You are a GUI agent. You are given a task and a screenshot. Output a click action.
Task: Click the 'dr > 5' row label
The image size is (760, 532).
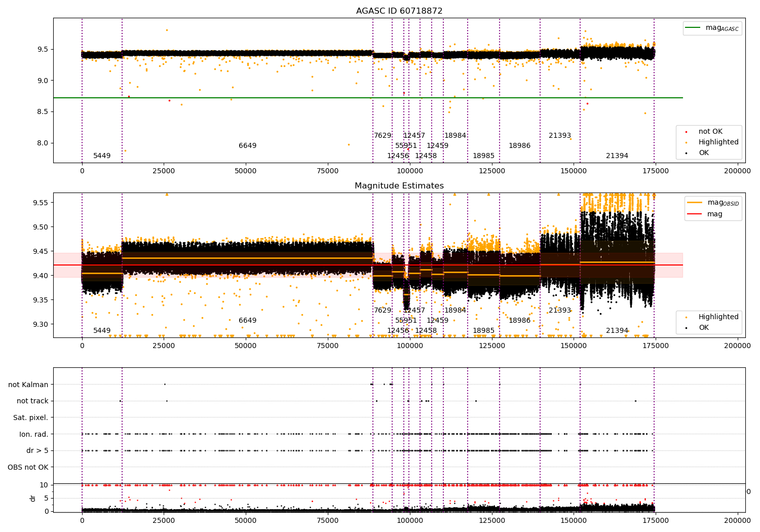[x=37, y=450]
